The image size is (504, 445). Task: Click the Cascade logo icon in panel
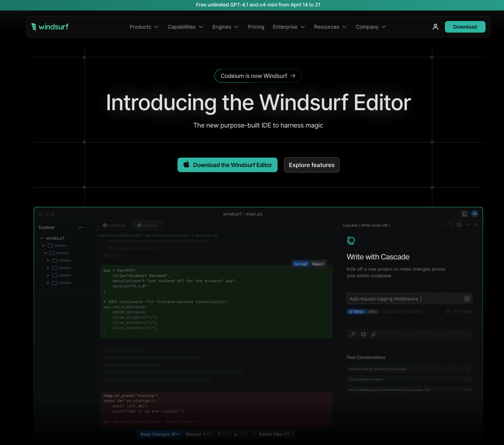click(351, 240)
